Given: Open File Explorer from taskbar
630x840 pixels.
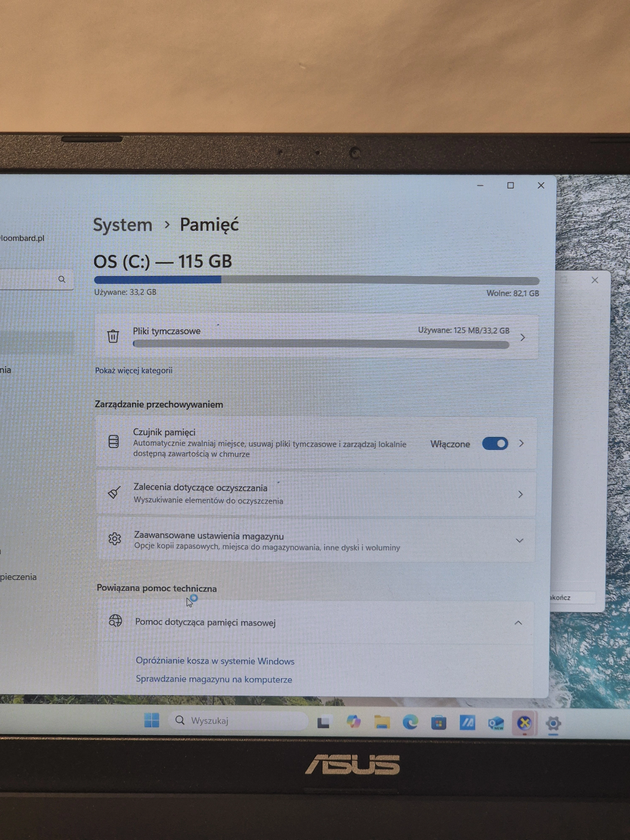Looking at the screenshot, I should 382,722.
